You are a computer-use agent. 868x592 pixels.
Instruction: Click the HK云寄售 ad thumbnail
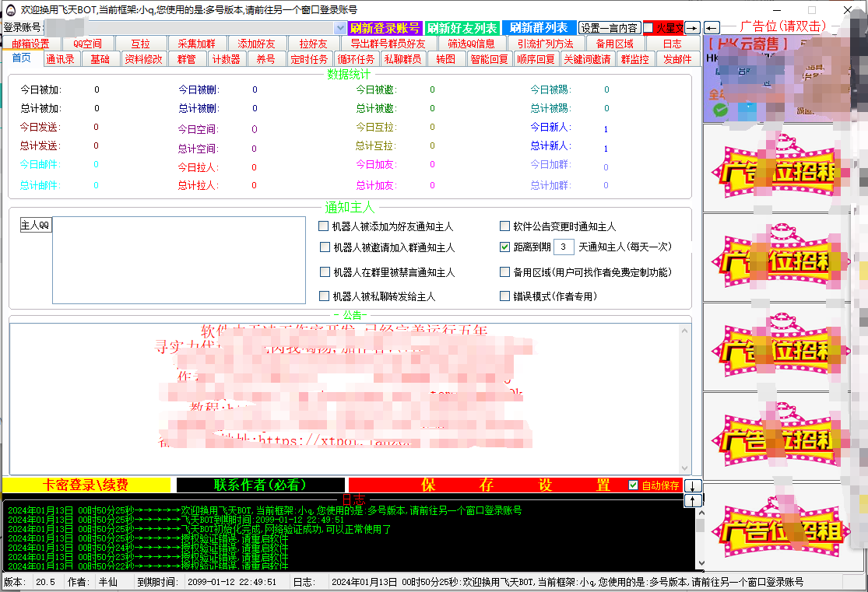click(x=776, y=79)
